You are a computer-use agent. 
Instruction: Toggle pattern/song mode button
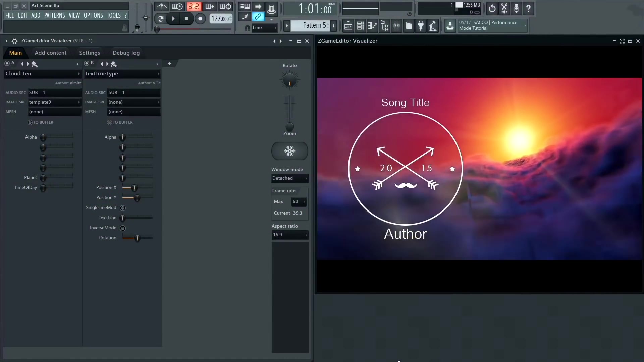click(161, 19)
